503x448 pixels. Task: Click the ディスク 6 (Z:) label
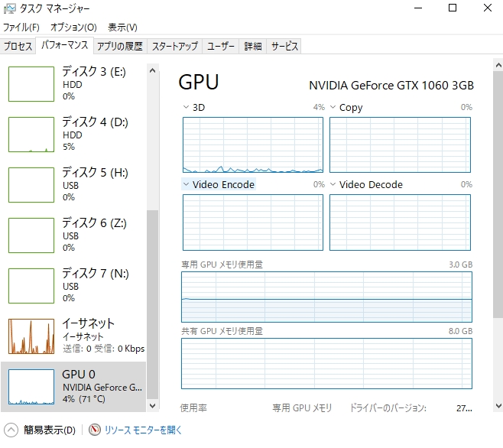click(x=94, y=222)
